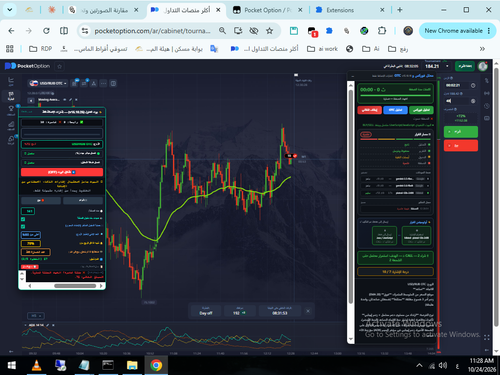Click the red stop button in analyzer panel
500x375 pixels.
coord(369,110)
